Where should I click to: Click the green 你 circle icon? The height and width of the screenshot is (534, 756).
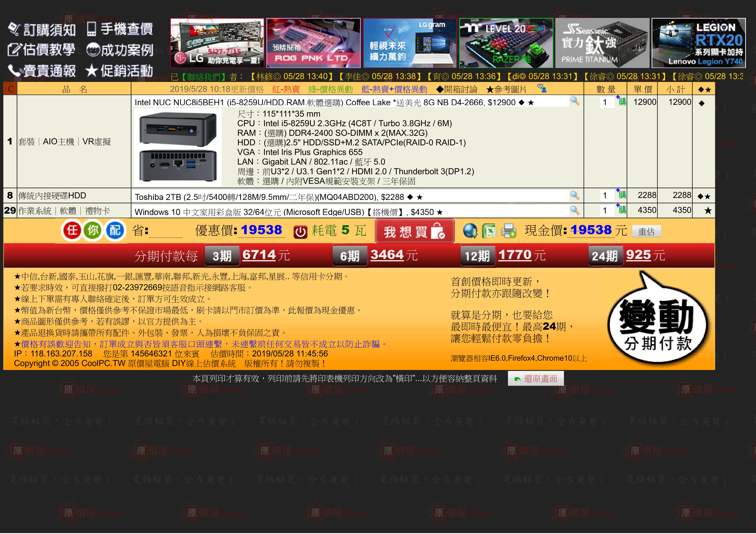click(x=93, y=230)
